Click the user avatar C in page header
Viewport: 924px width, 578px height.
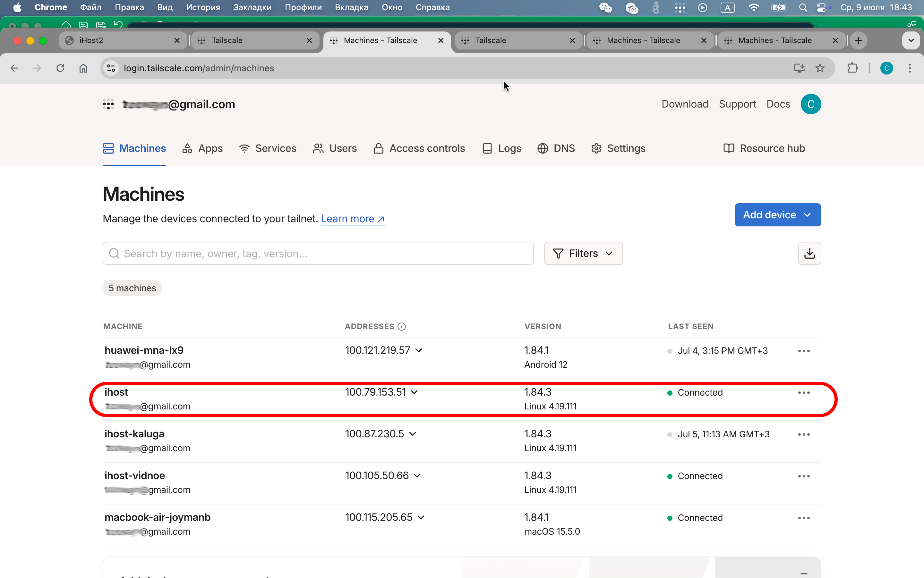pyautogui.click(x=811, y=104)
